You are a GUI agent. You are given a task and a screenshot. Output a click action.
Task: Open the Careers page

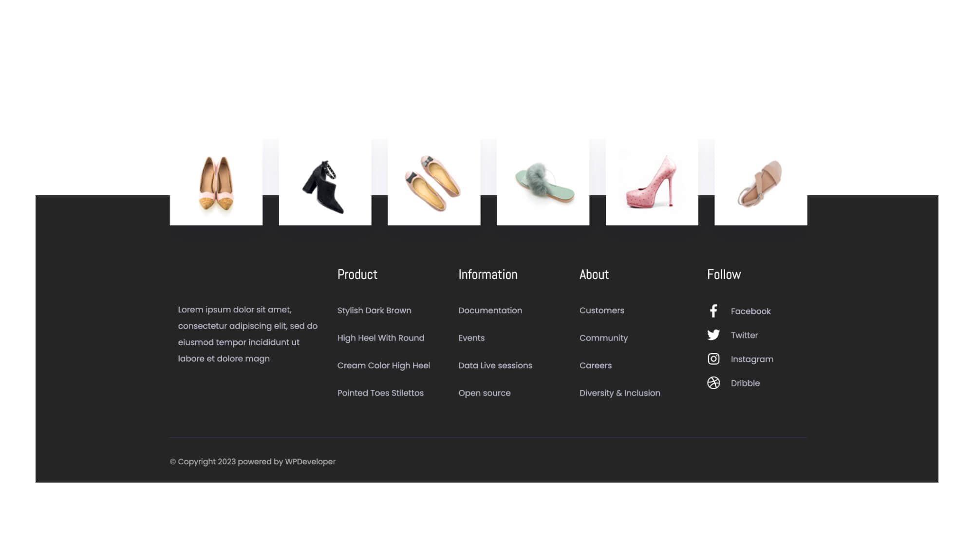(x=596, y=365)
